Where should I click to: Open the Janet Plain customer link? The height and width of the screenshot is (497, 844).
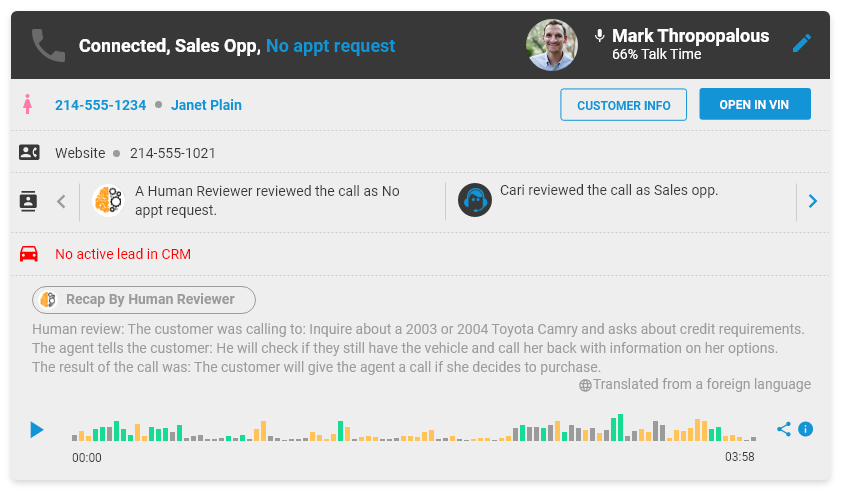(x=206, y=105)
